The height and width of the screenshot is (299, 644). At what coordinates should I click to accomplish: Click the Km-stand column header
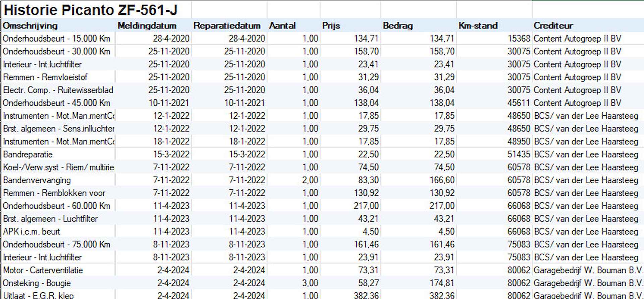[x=478, y=25]
